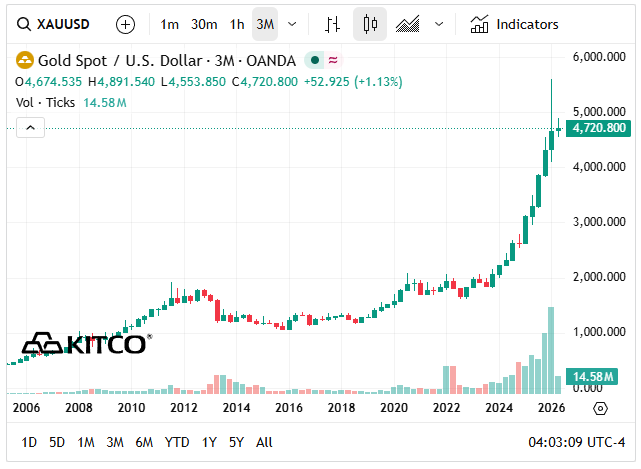Switch to candlestick chart style
The height and width of the screenshot is (469, 641).
click(x=370, y=25)
